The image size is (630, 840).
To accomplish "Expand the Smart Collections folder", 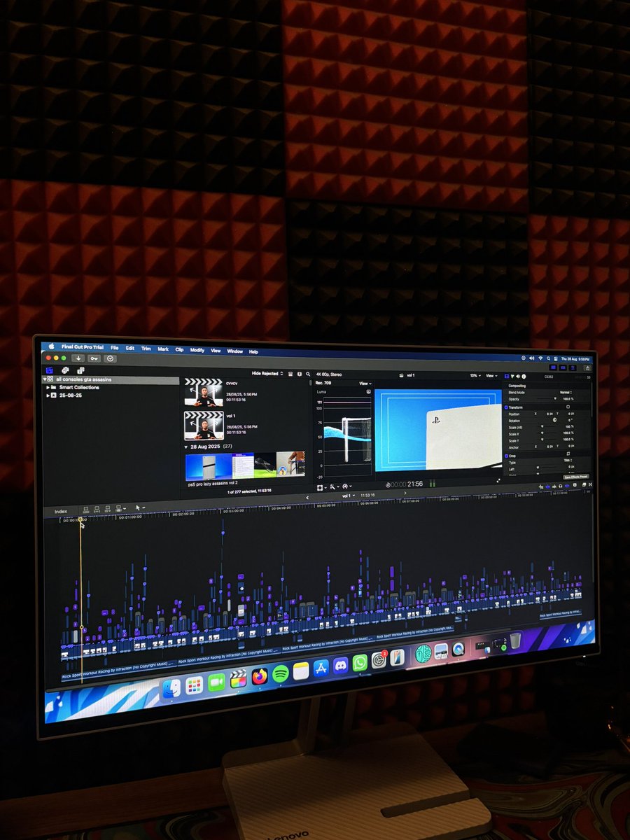I will 48,387.
